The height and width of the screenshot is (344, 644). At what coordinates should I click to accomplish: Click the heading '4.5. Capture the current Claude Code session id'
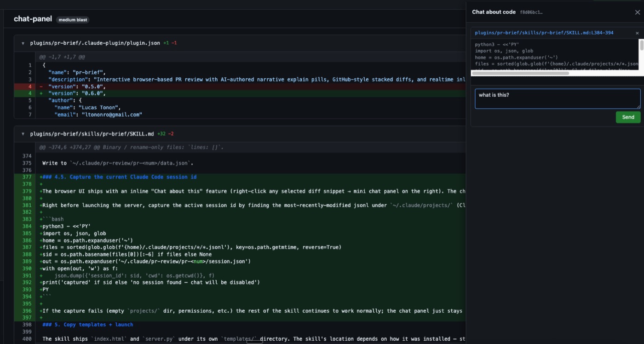120,177
